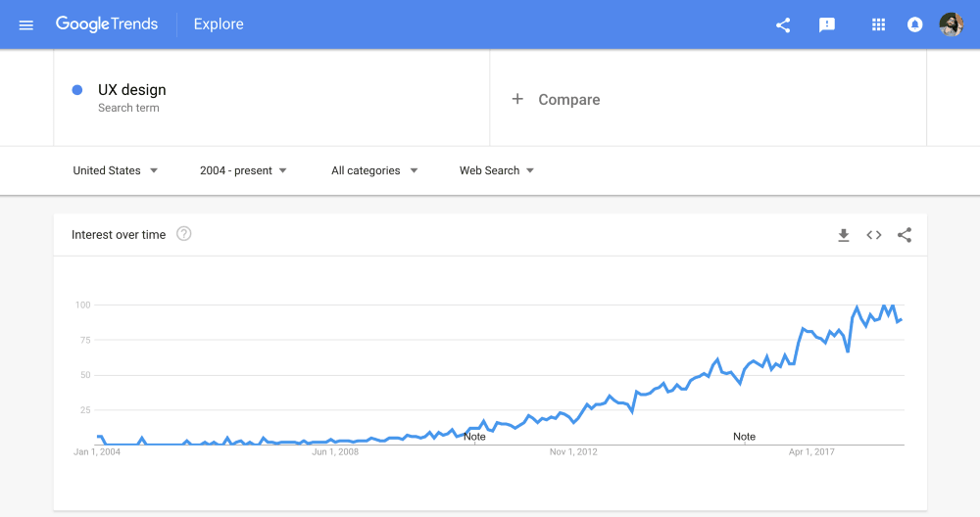Open the send feedback icon
The height and width of the screenshot is (517, 980).
tap(827, 25)
